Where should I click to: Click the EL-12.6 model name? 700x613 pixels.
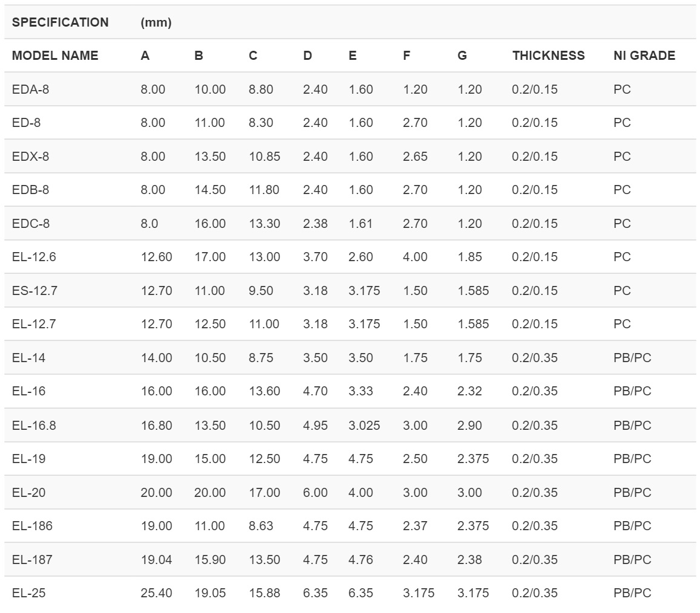click(x=34, y=257)
